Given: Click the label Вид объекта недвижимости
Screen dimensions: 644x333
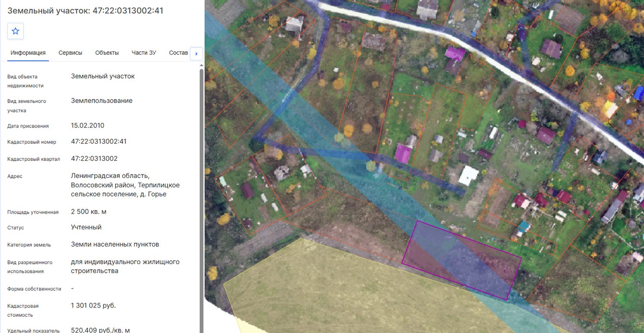Looking at the screenshot, I should [x=25, y=81].
